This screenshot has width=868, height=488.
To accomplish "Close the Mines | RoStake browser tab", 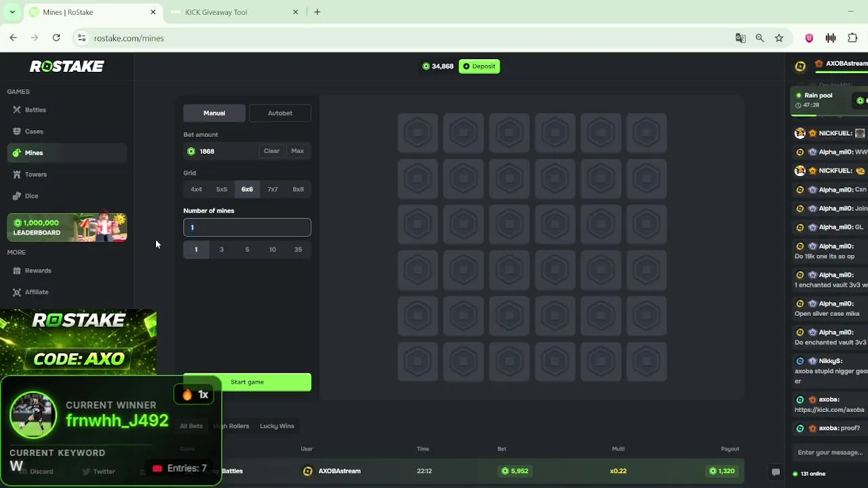I will coord(153,12).
